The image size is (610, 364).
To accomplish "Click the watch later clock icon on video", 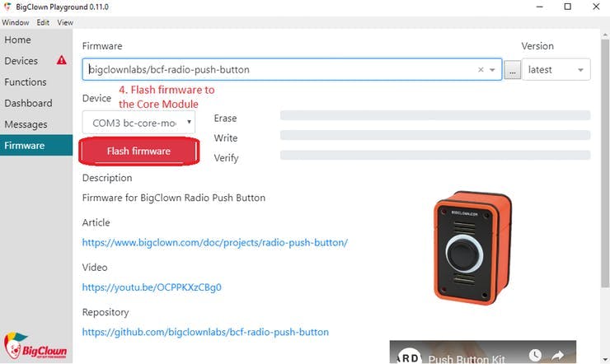I will pyautogui.click(x=535, y=355).
